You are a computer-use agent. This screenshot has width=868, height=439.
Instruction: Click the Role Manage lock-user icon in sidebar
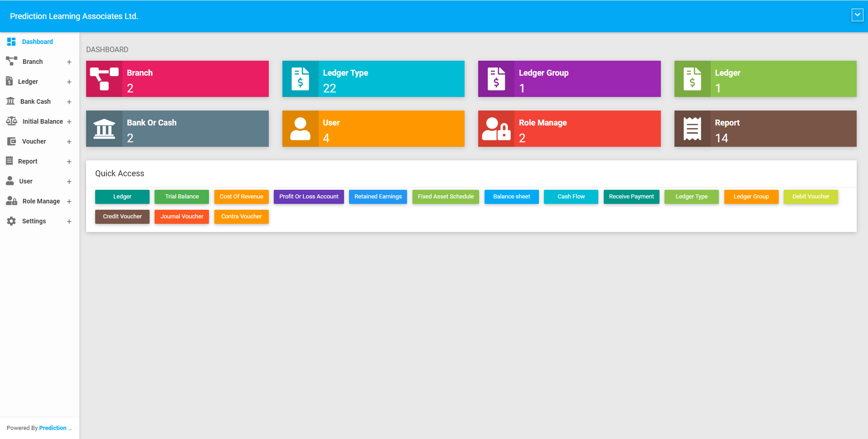pyautogui.click(x=11, y=201)
